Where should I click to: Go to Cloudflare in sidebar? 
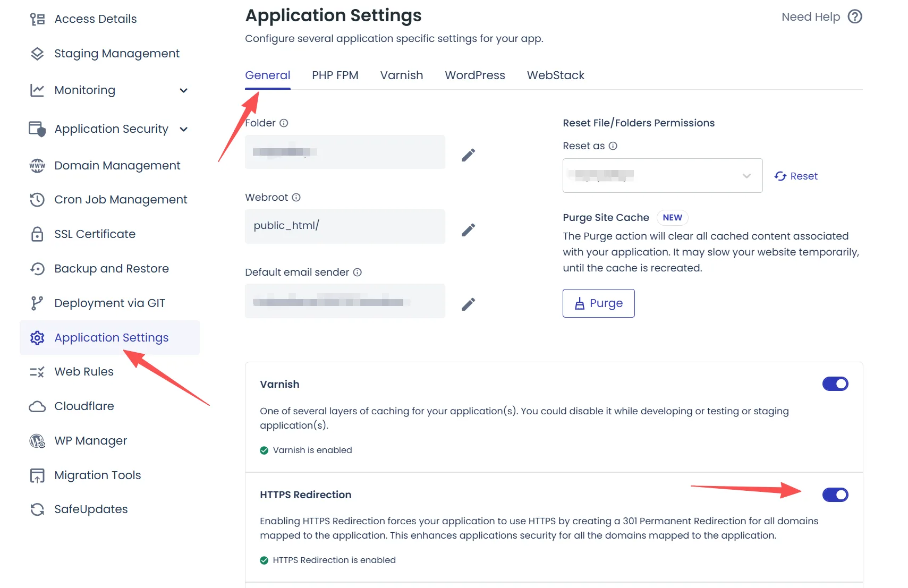click(84, 406)
